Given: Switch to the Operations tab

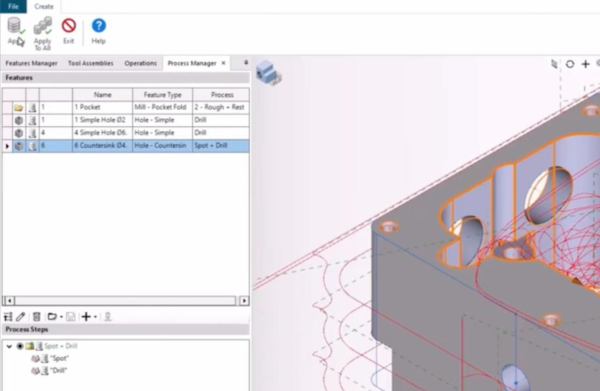Looking at the screenshot, I should (140, 63).
